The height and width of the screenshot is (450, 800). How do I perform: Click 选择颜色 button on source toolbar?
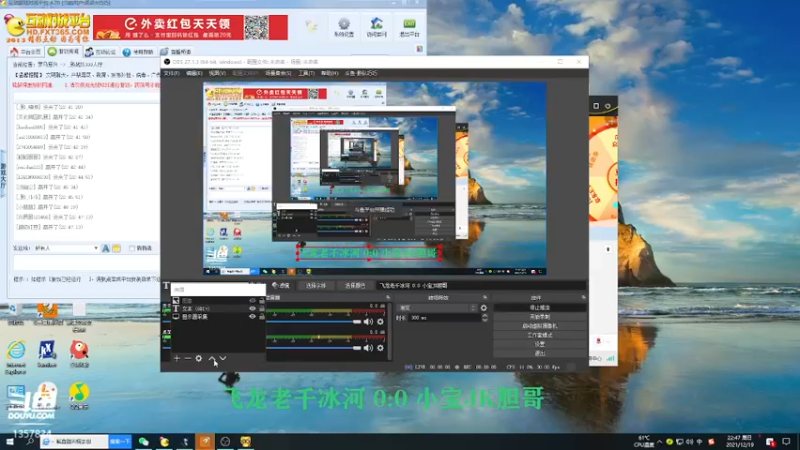pyautogui.click(x=355, y=286)
